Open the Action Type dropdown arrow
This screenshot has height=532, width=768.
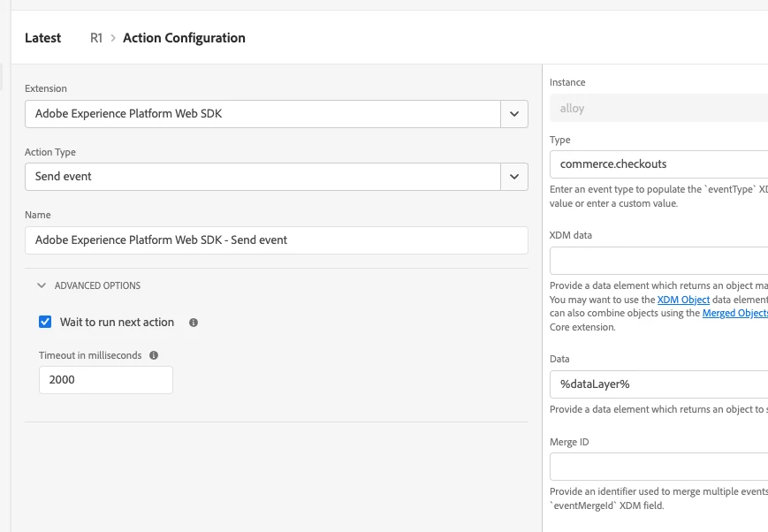514,177
